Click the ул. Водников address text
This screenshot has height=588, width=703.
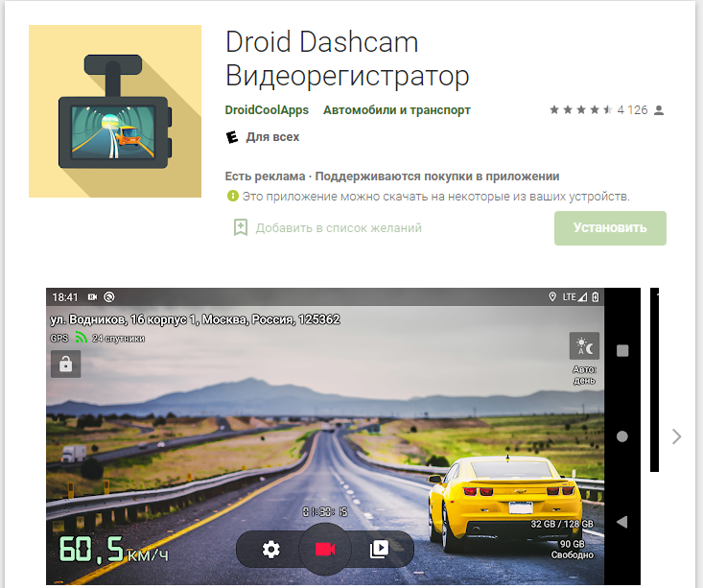point(195,319)
